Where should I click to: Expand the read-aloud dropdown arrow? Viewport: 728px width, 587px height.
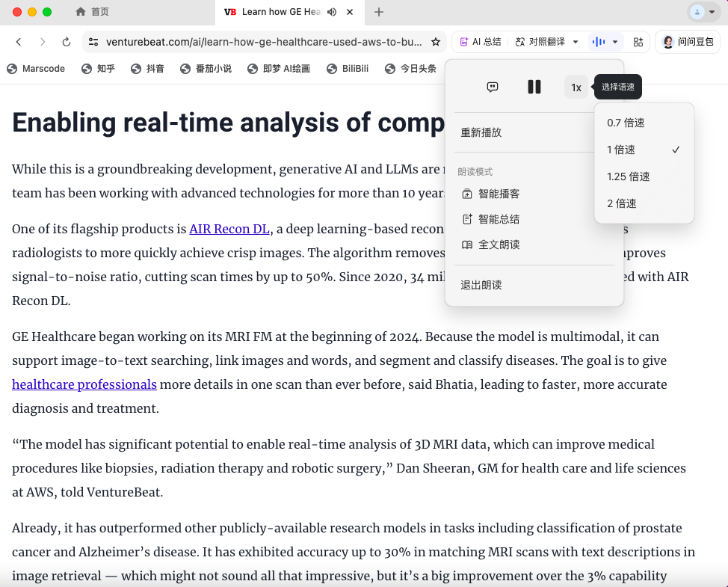click(615, 42)
